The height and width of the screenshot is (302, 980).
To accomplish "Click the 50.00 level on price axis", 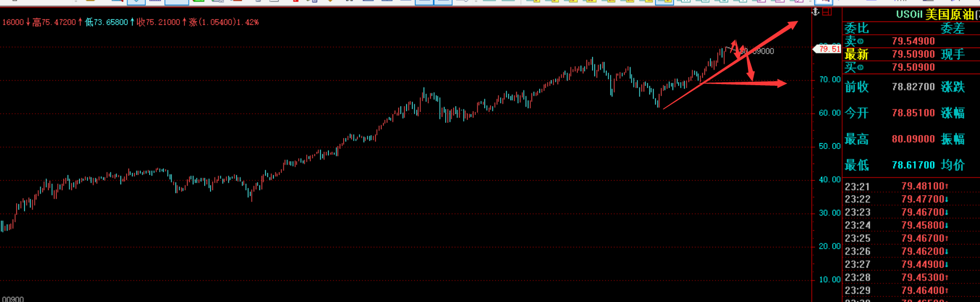I will click(829, 147).
